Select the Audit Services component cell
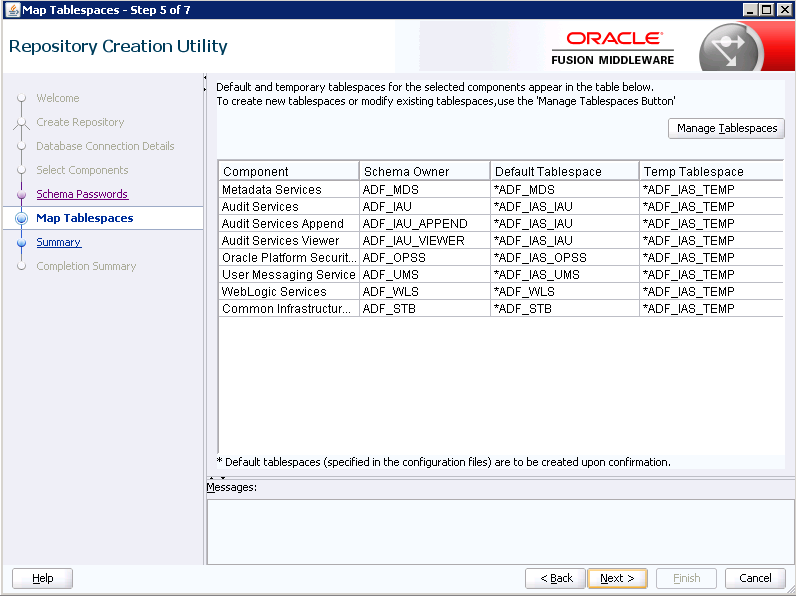Screen dimensions: 796x596 pyautogui.click(x=289, y=207)
